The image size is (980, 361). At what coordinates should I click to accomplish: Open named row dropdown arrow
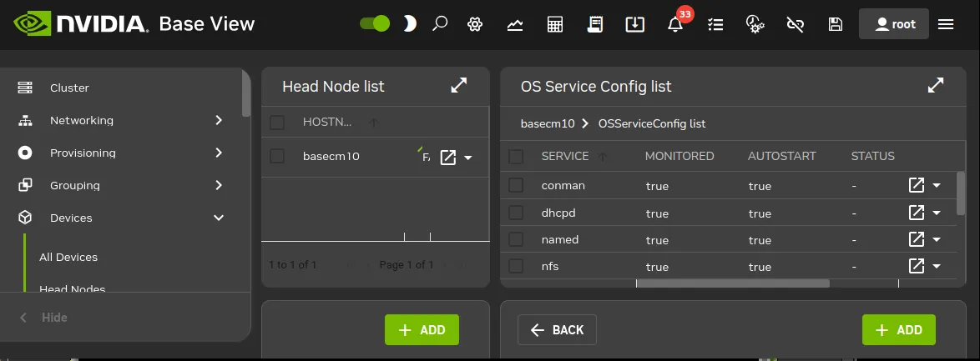[937, 239]
